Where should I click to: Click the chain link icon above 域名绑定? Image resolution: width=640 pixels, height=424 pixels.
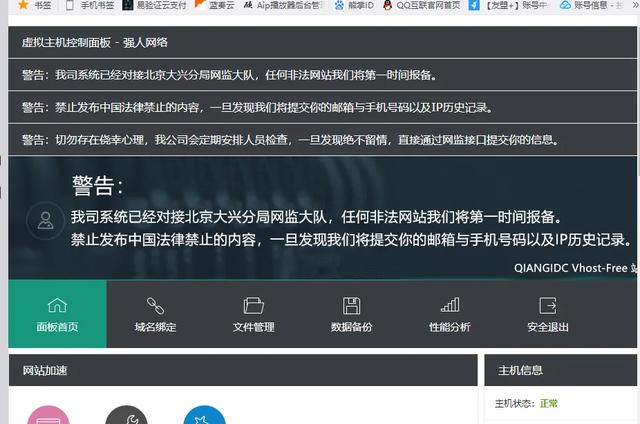(156, 305)
